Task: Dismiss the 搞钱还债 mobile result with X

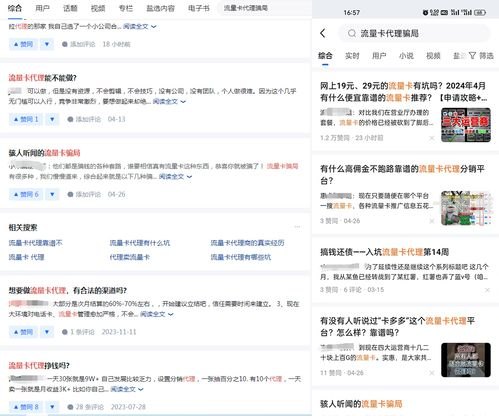Action: coord(487,290)
